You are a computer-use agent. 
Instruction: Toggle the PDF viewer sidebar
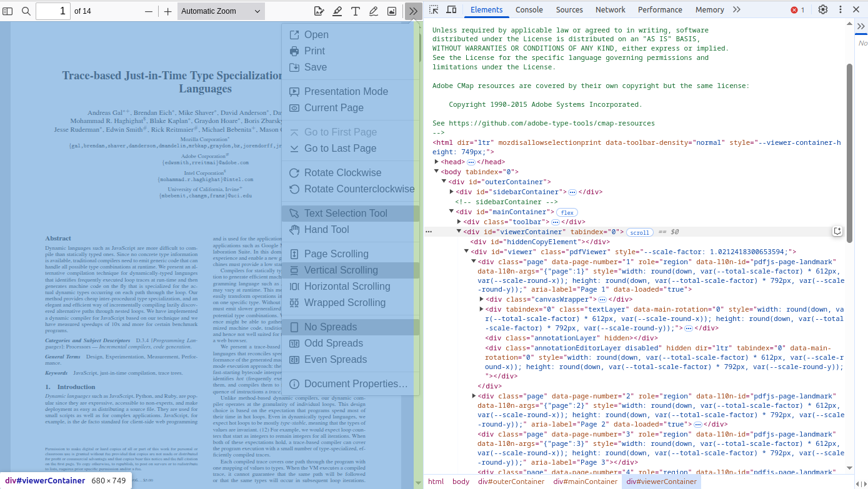point(7,11)
